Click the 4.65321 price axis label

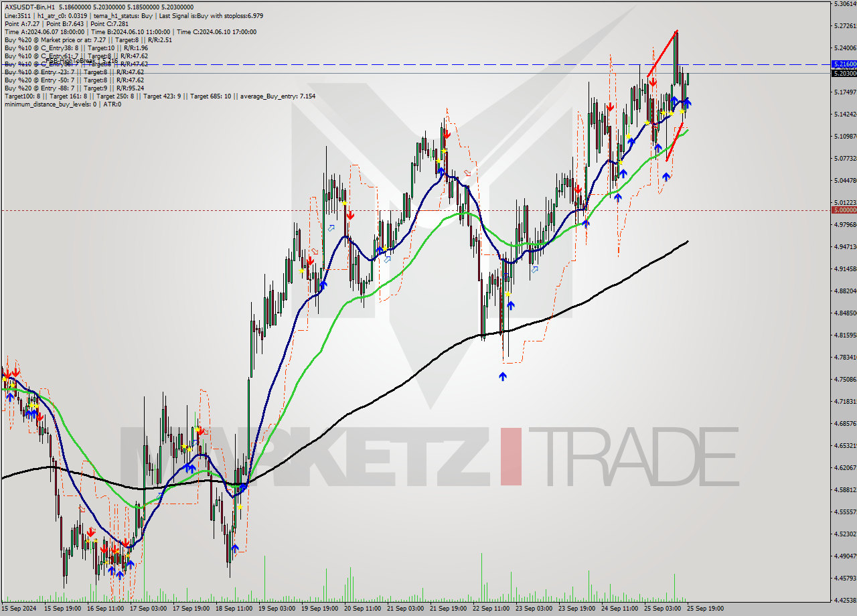[x=845, y=445]
